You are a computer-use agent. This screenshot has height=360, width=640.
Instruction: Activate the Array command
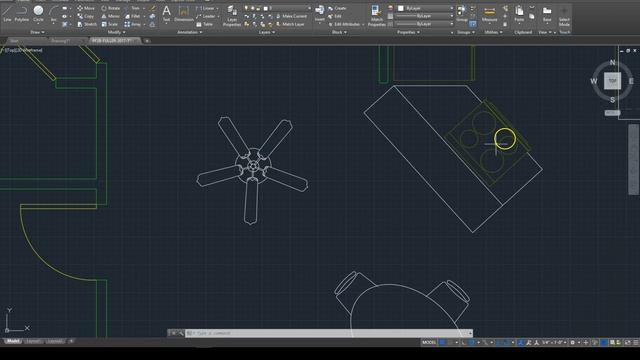click(x=133, y=24)
